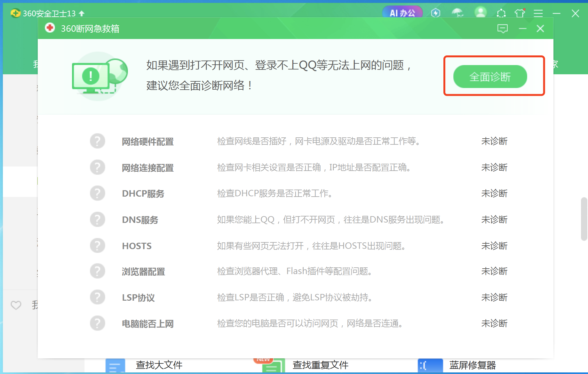This screenshot has width=588, height=374.
Task: Click 未诊断 status for DHCP服务
Action: click(494, 193)
